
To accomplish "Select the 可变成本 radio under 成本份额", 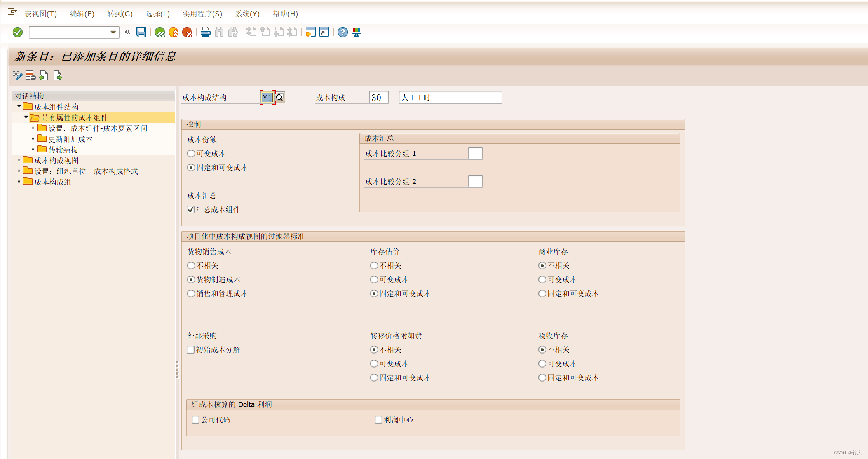I will point(191,154).
